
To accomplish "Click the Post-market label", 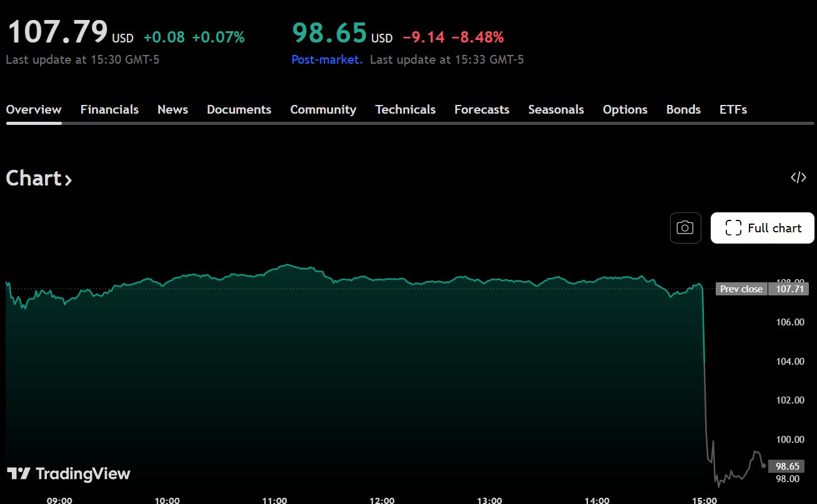I will 327,60.
